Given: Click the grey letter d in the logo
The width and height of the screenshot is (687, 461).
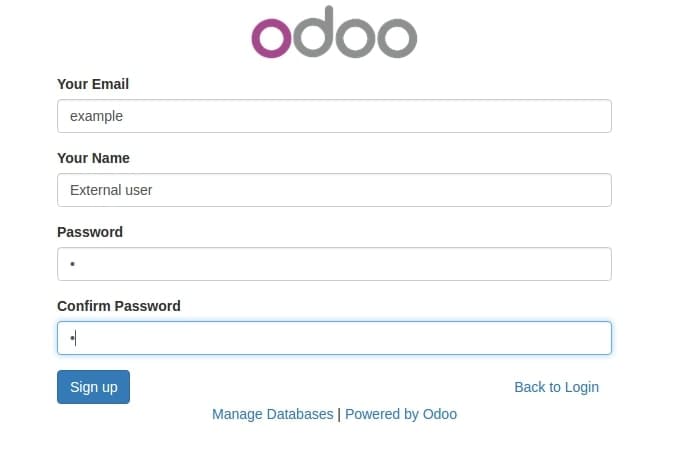Looking at the screenshot, I should click(x=314, y=32).
